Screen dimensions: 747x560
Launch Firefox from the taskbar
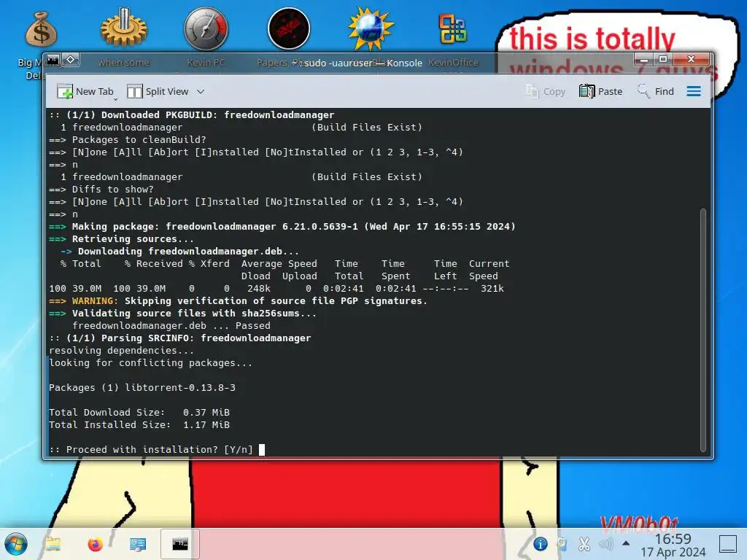click(x=96, y=544)
